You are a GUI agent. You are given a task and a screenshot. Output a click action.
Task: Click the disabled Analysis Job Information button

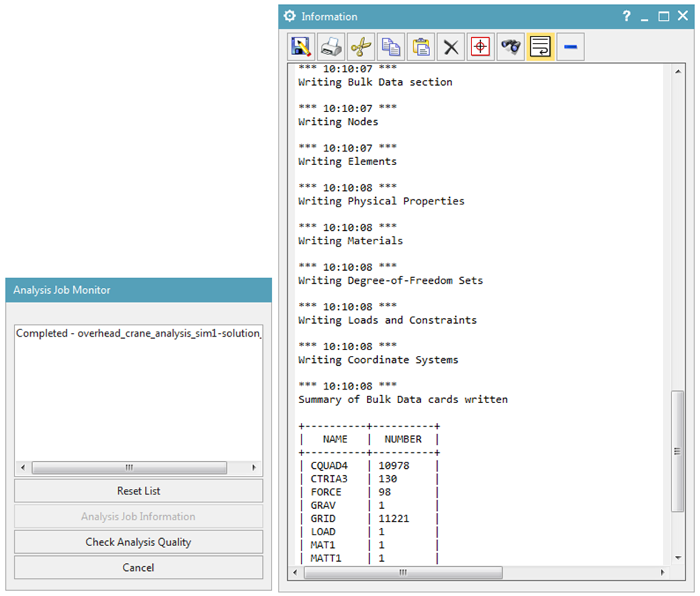click(x=138, y=516)
